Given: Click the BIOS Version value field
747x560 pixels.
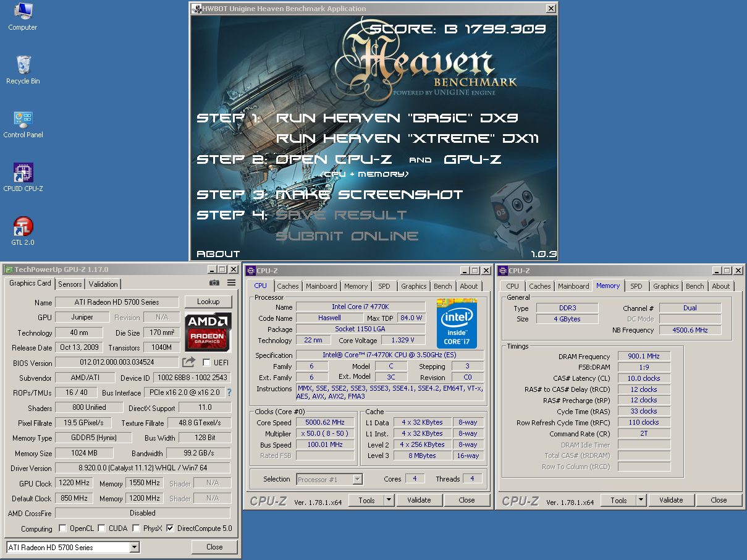Looking at the screenshot, I should 117,362.
